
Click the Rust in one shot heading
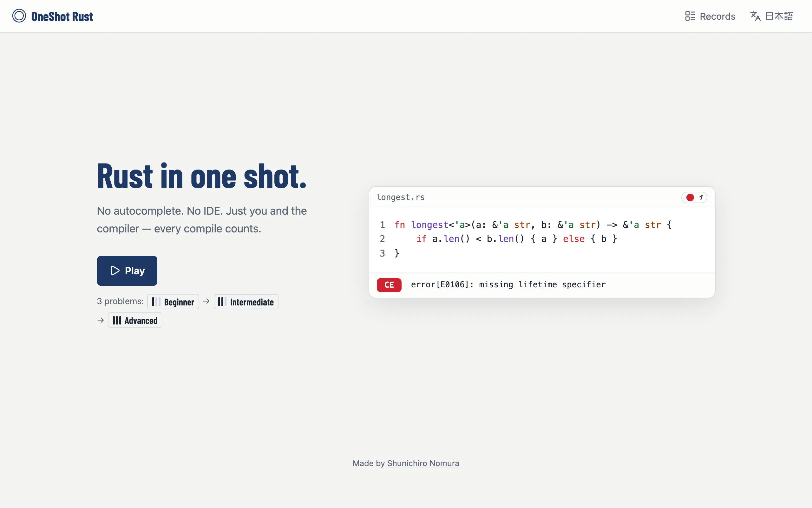point(202,176)
